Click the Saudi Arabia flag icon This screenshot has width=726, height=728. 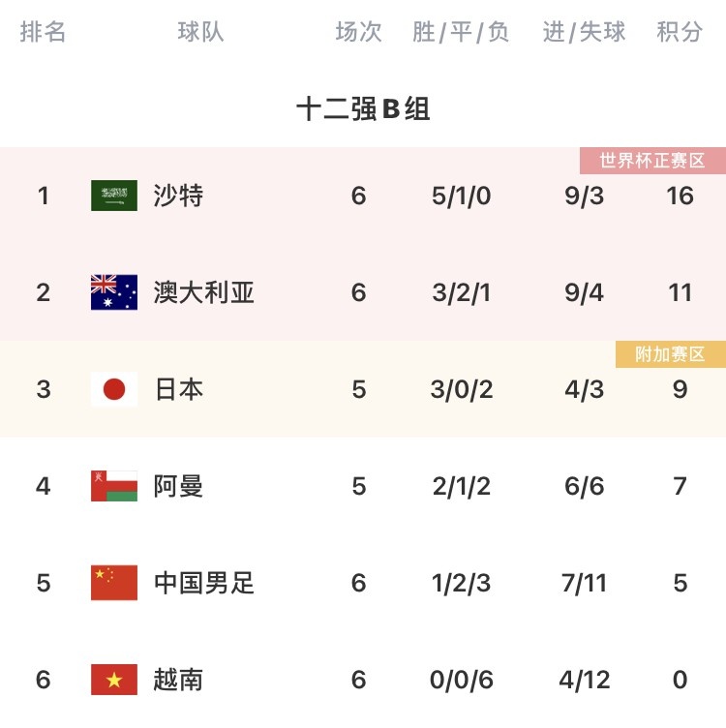pyautogui.click(x=114, y=196)
